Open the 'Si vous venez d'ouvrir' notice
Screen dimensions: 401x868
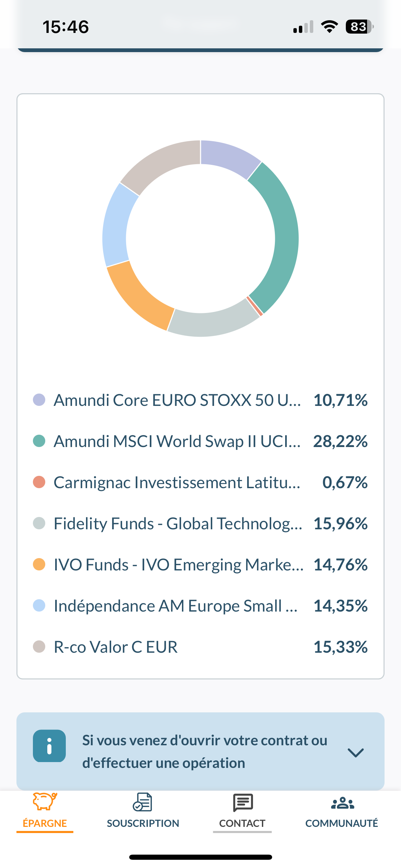(x=204, y=752)
